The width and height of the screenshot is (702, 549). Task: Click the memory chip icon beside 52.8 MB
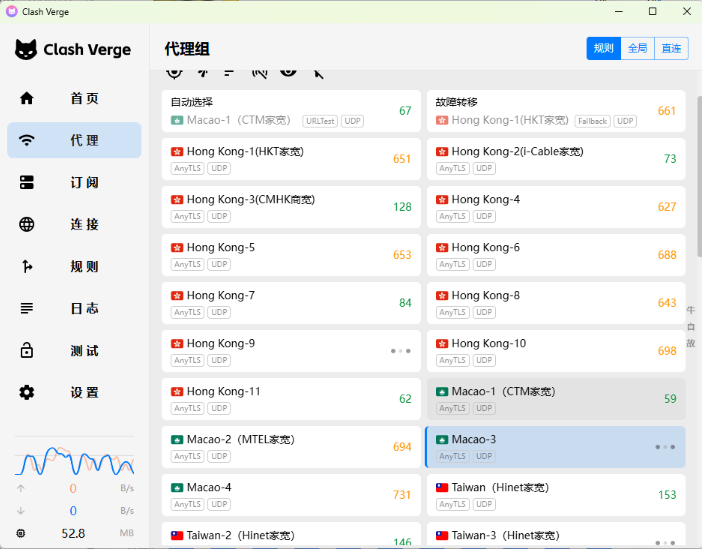21,533
